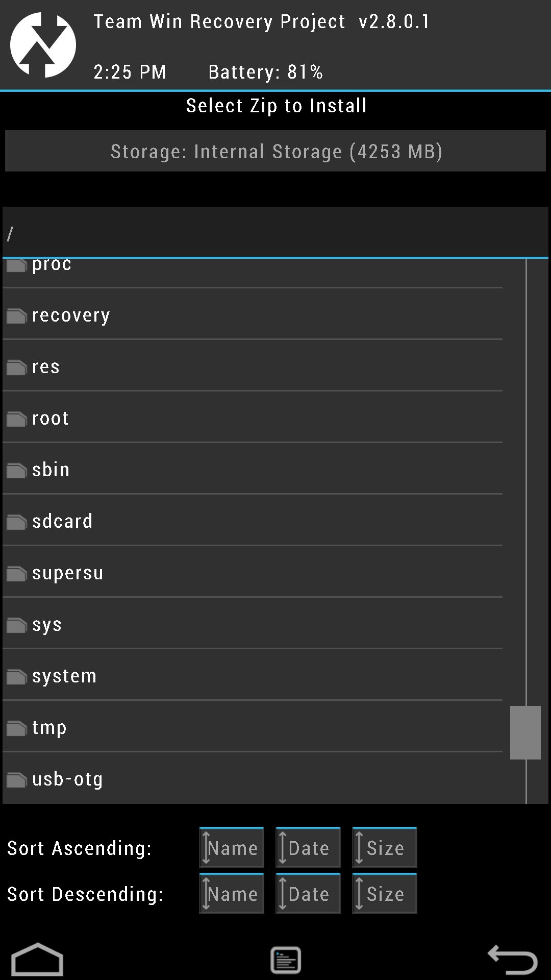Viewport: 551px width, 980px height.
Task: Sort descending by Date
Action: [x=308, y=893]
